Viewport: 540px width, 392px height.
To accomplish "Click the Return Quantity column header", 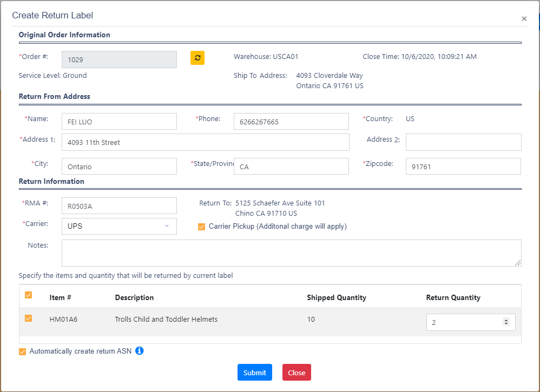I will pos(453,297).
